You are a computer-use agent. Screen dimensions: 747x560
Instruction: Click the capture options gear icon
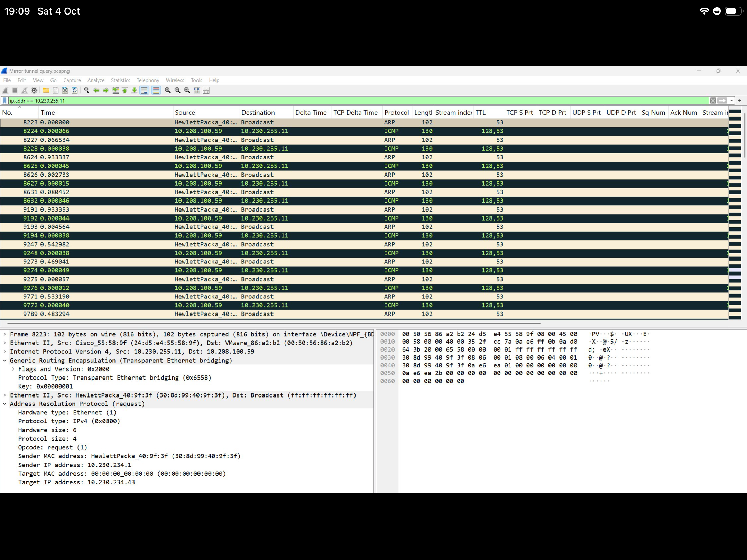[34, 90]
